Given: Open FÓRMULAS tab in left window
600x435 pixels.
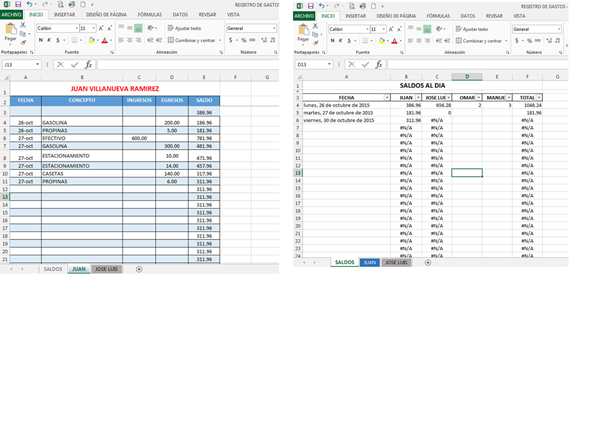Looking at the screenshot, I should (x=149, y=16).
